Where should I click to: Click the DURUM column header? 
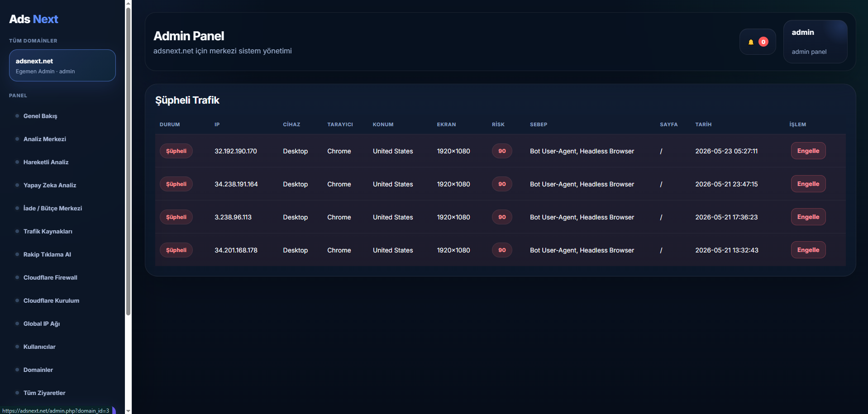coord(170,124)
